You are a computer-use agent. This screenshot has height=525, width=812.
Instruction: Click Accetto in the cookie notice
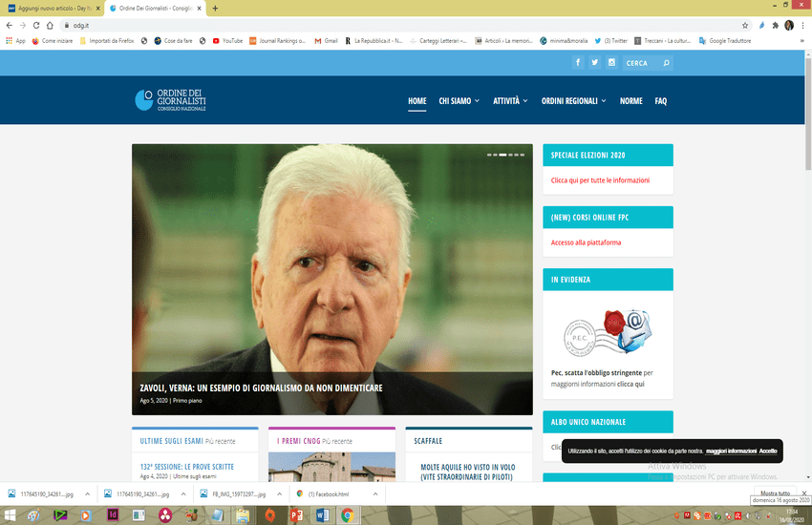[768, 451]
